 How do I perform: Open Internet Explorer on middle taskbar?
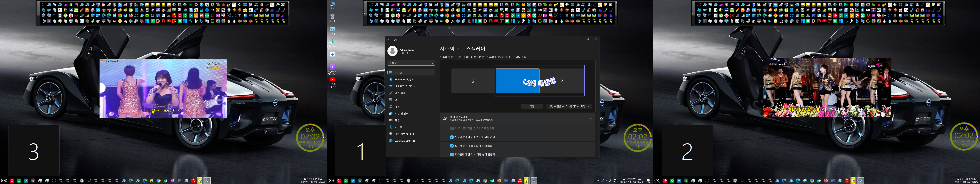click(478, 181)
